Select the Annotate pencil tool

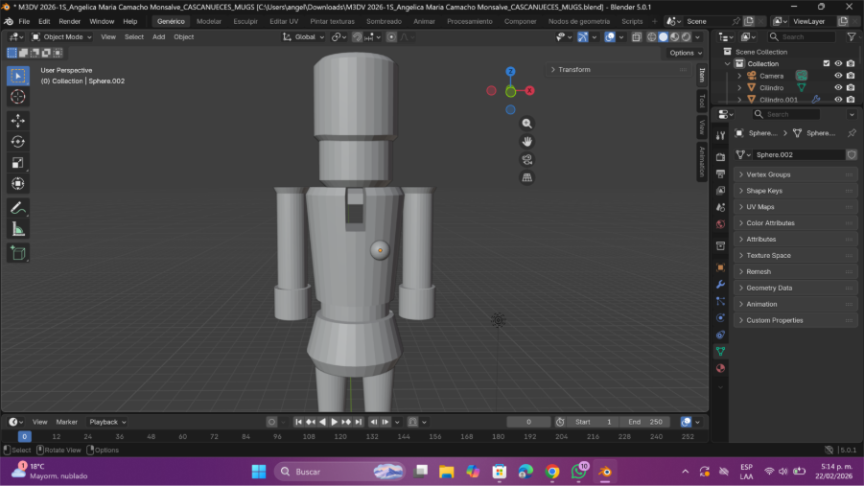point(18,208)
